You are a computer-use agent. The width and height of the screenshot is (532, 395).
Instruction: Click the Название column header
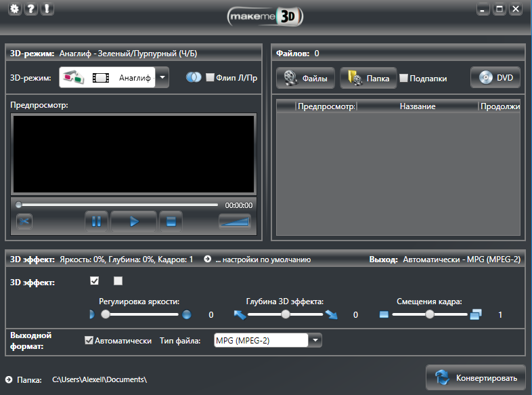coord(417,106)
